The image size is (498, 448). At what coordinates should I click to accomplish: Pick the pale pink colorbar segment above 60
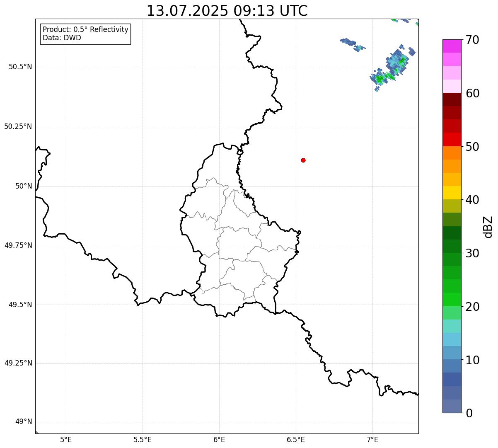pyautogui.click(x=452, y=86)
